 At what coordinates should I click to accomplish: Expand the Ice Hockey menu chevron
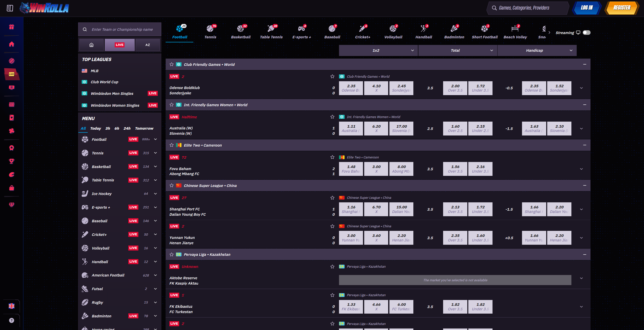[156, 194]
